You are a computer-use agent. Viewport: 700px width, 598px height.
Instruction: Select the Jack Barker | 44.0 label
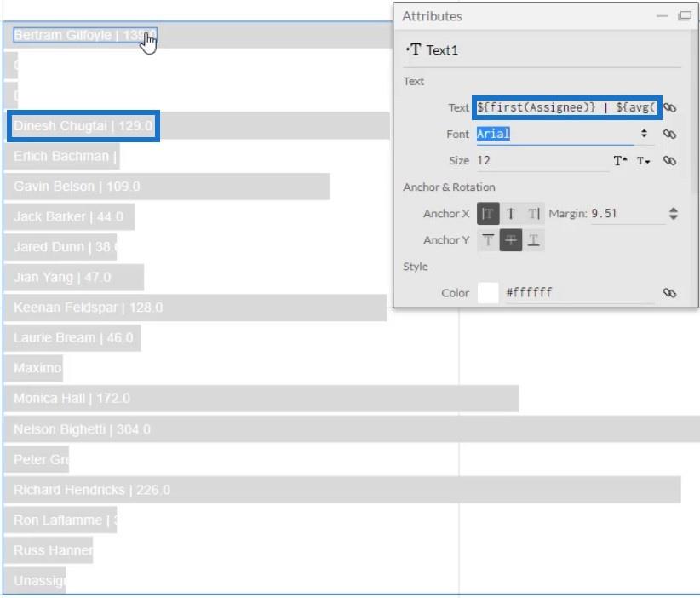click(68, 216)
